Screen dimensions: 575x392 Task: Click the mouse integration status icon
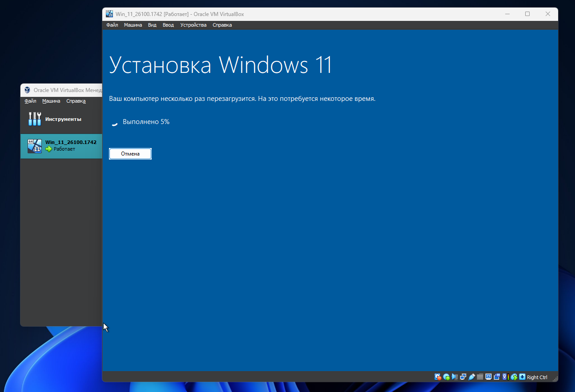point(514,377)
